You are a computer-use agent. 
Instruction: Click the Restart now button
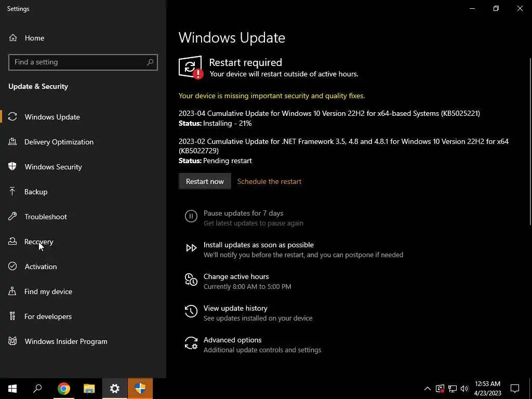click(x=205, y=181)
